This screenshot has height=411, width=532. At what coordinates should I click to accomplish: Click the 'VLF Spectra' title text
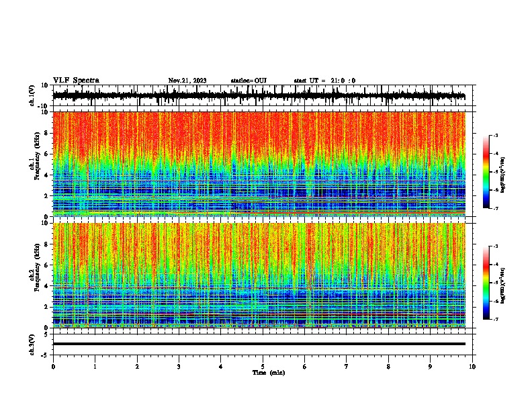pos(76,81)
